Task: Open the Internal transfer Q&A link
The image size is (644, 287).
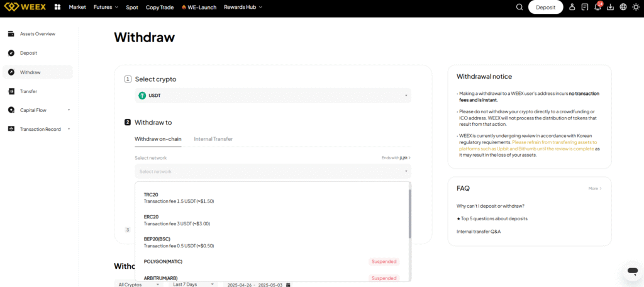Action: pos(479,232)
